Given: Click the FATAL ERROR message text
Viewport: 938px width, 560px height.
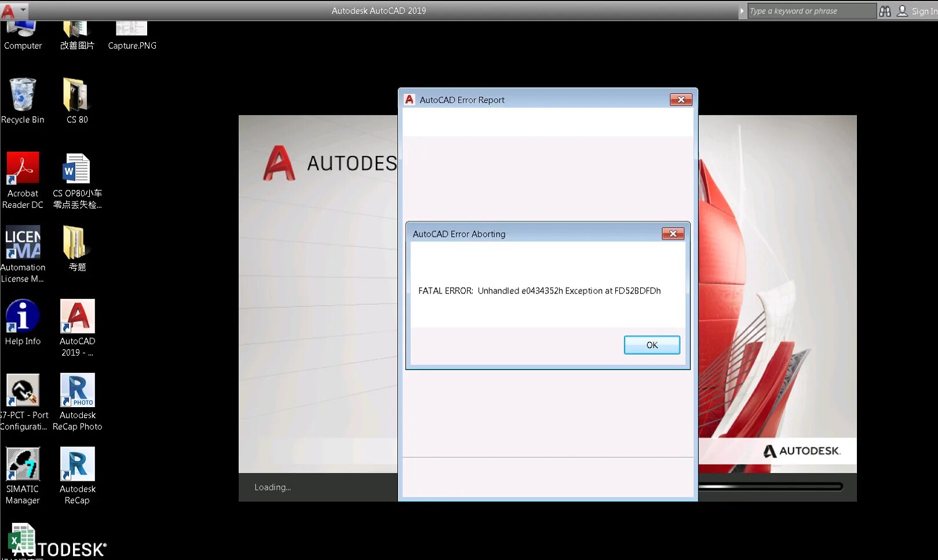Looking at the screenshot, I should coord(539,291).
